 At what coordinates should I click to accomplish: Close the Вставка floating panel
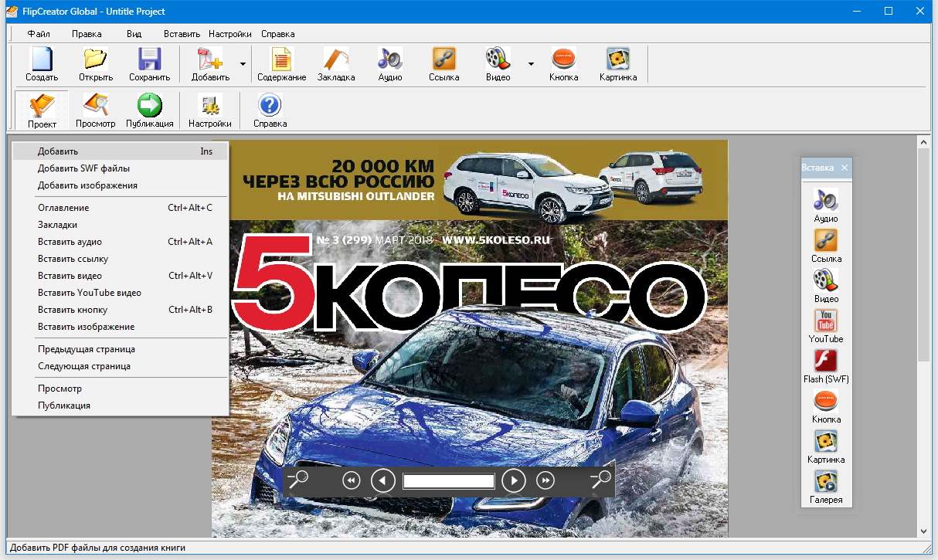tap(845, 168)
